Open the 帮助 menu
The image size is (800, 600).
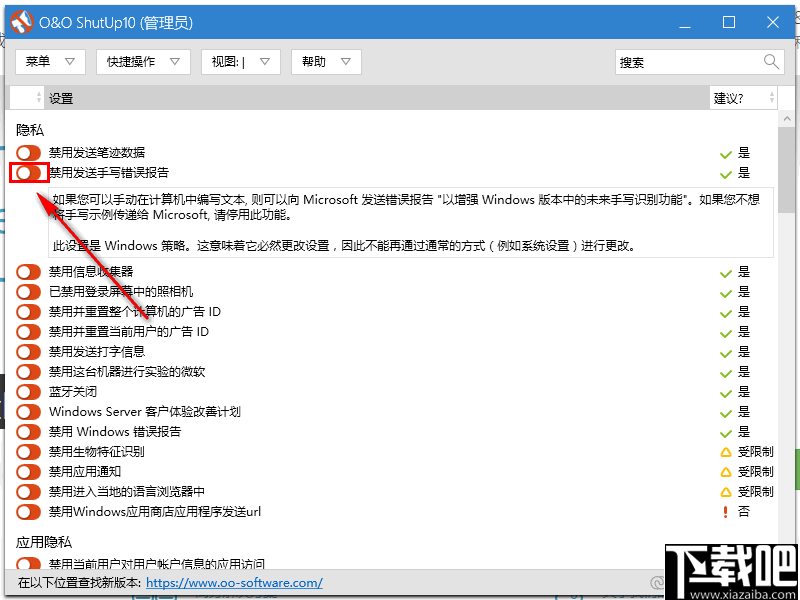tap(324, 61)
